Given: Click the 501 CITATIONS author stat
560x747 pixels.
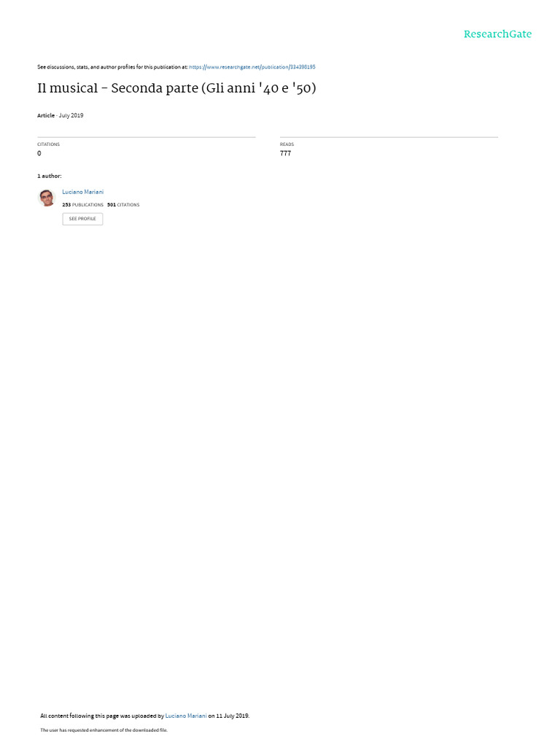Looking at the screenshot, I should [123, 205].
